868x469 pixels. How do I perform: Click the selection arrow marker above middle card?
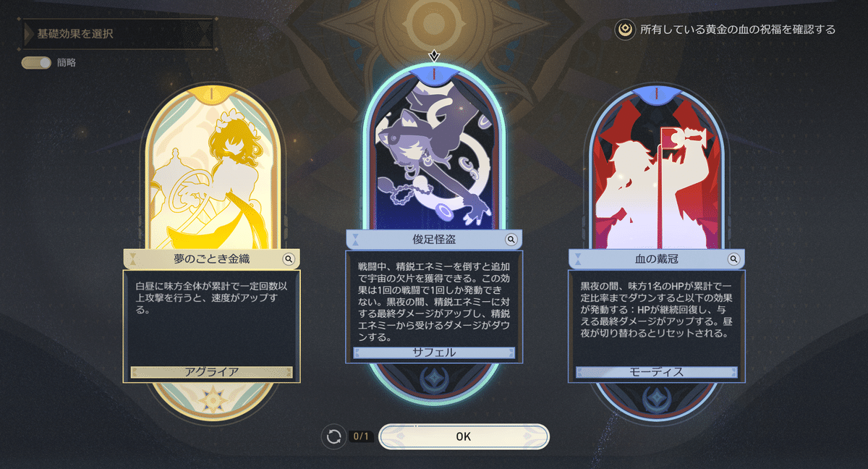pyautogui.click(x=434, y=55)
